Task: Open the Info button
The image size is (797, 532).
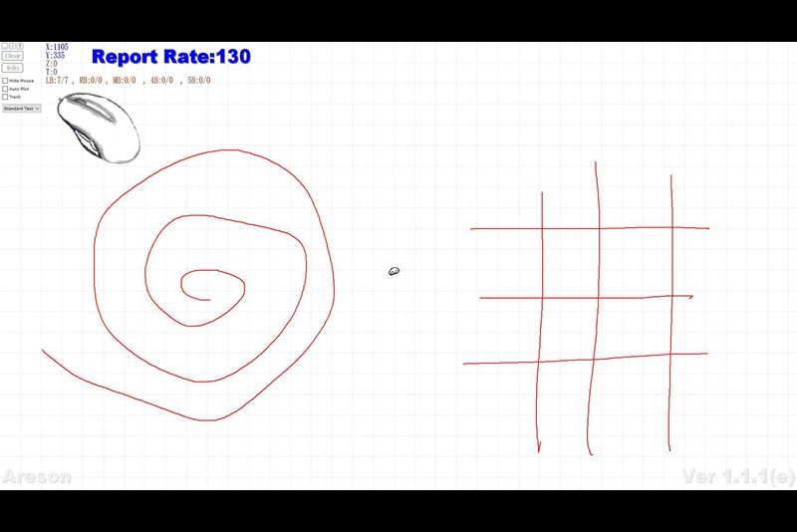Action: (x=12, y=68)
